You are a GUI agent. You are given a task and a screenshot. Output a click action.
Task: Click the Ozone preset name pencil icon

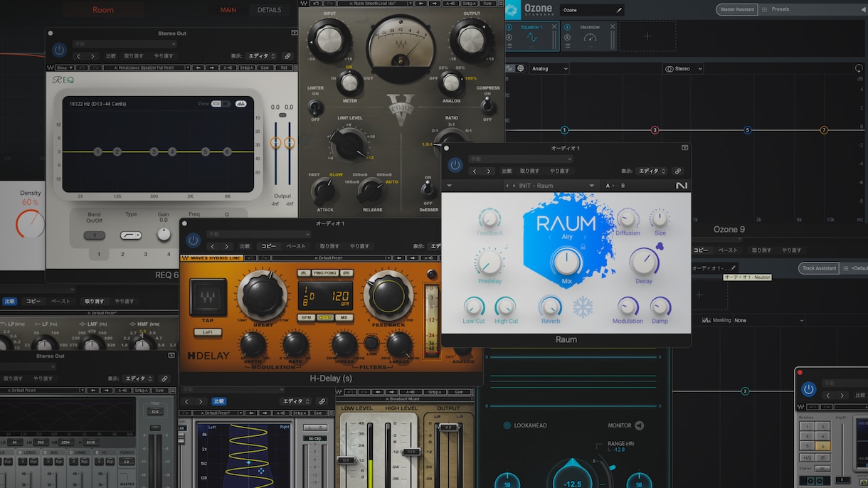pyautogui.click(x=618, y=10)
